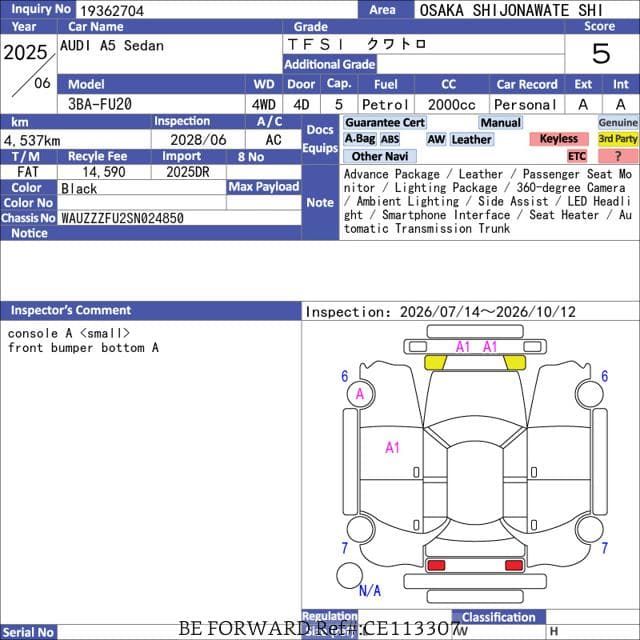Click the Personal car record value

525,104
